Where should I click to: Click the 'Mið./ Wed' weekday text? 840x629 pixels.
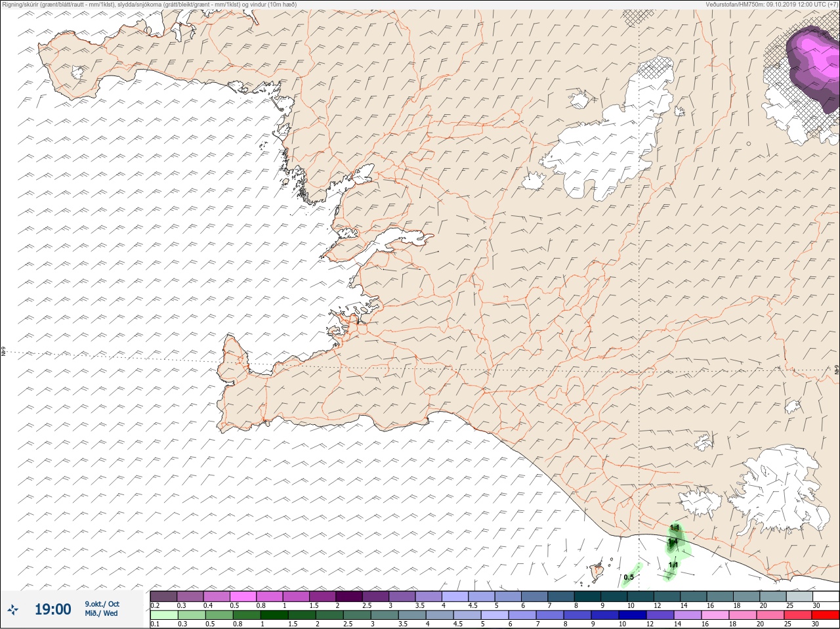point(101,613)
